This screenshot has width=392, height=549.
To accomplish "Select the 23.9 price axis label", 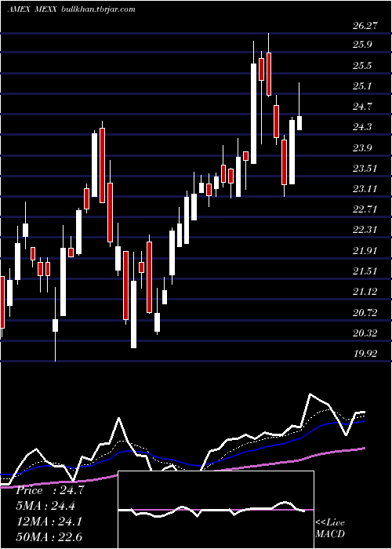I will pyautogui.click(x=362, y=147).
